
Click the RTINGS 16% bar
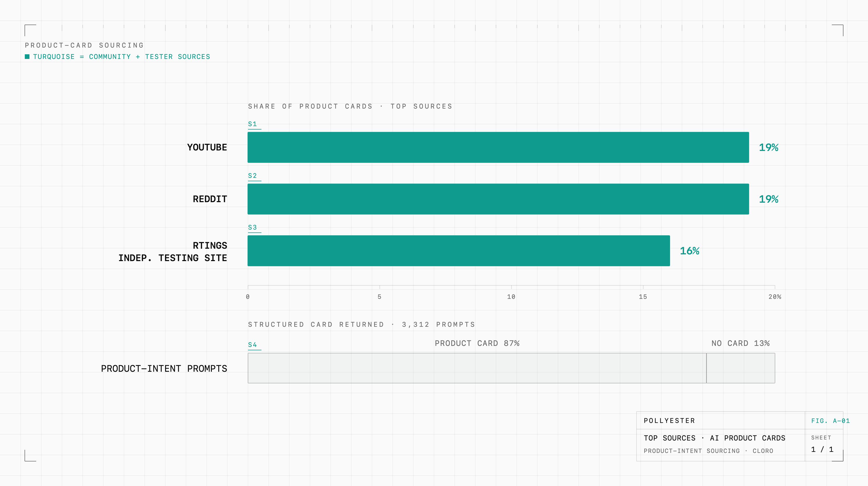[x=459, y=250]
